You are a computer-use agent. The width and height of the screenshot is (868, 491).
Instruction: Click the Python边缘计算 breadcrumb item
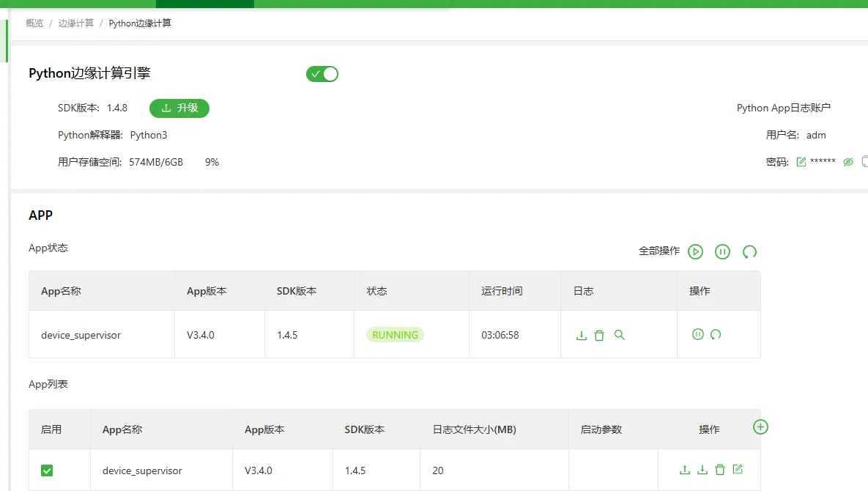tap(140, 23)
